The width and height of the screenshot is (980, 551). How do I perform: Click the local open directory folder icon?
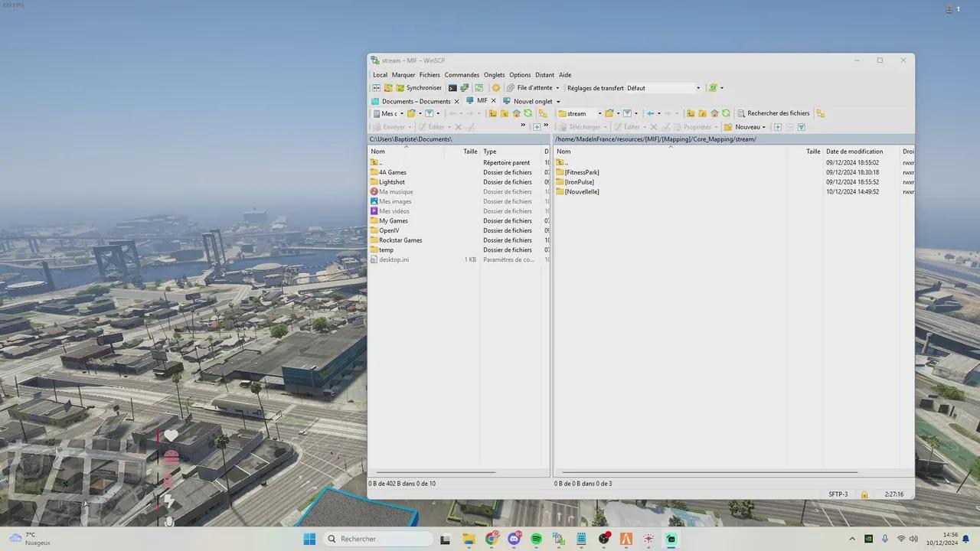(411, 113)
